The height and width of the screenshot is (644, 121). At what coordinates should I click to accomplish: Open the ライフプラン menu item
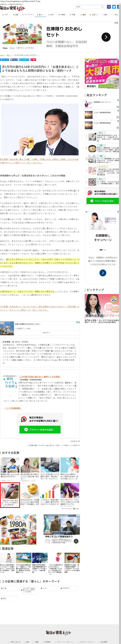coord(28,15)
